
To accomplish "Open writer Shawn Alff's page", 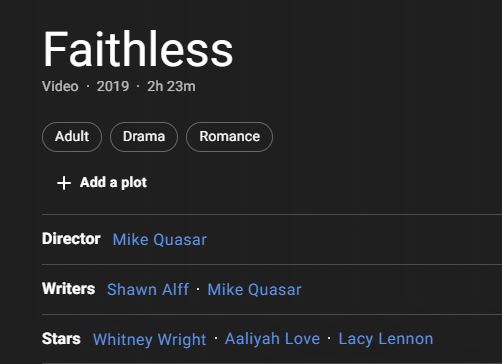I will pos(148,289).
